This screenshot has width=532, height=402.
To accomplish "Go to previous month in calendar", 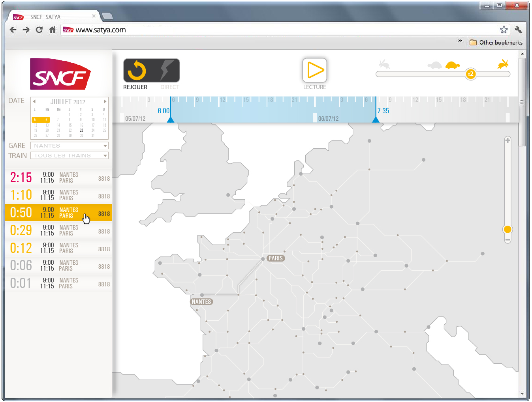I will pos(34,101).
